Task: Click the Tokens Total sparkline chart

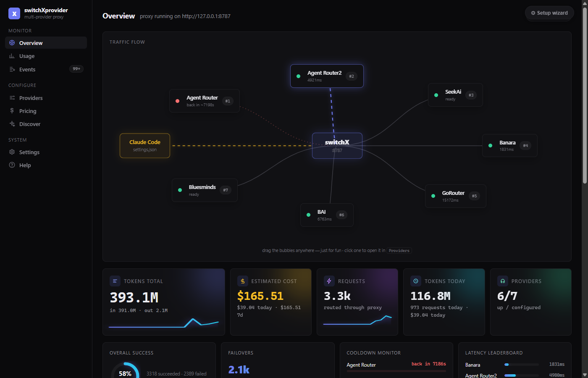Action: [x=164, y=323]
